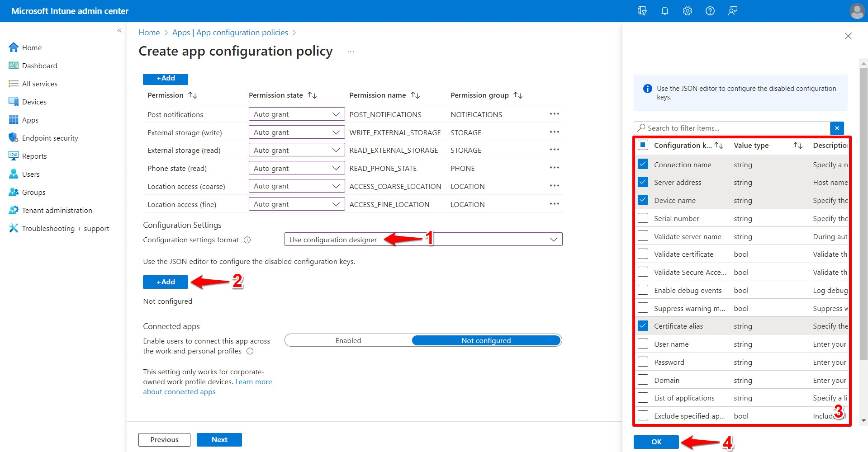
Task: Open the Endpoint security section
Action: pyautogui.click(x=50, y=137)
